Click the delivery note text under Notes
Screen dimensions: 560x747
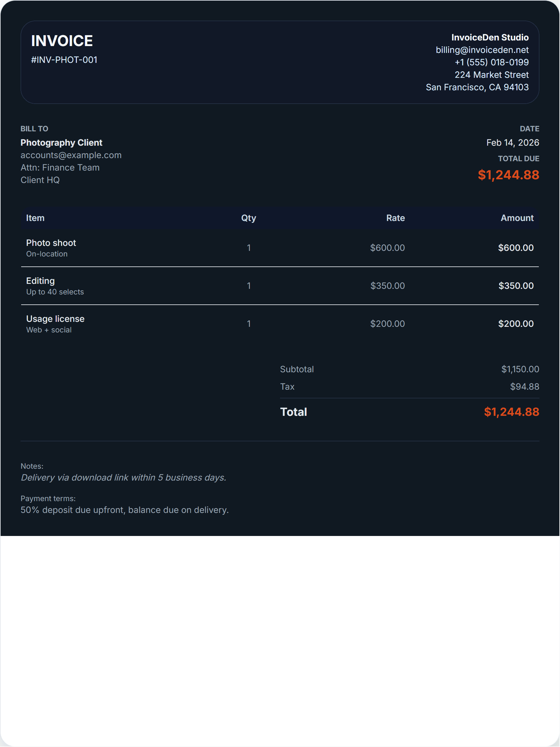click(124, 477)
